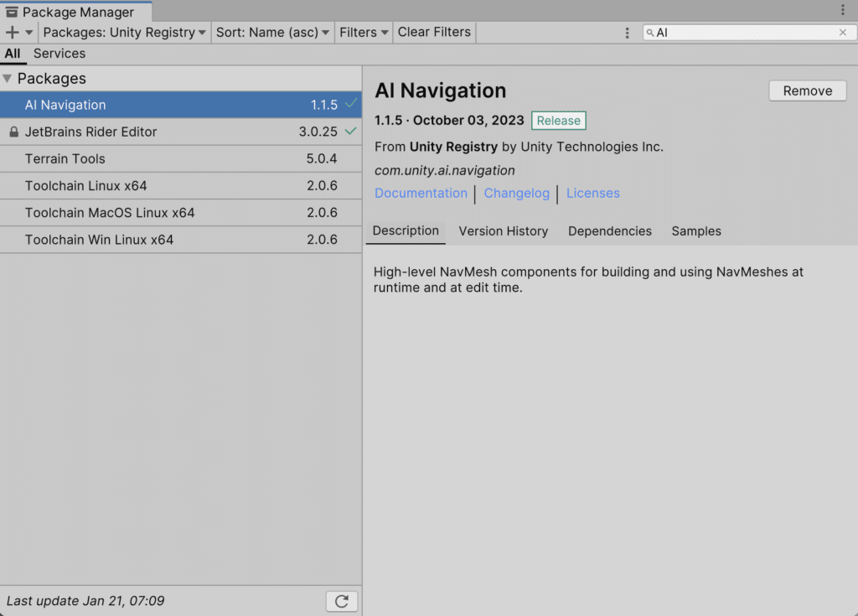The height and width of the screenshot is (616, 858).
Task: Click the Clear Filters button
Action: (x=434, y=33)
